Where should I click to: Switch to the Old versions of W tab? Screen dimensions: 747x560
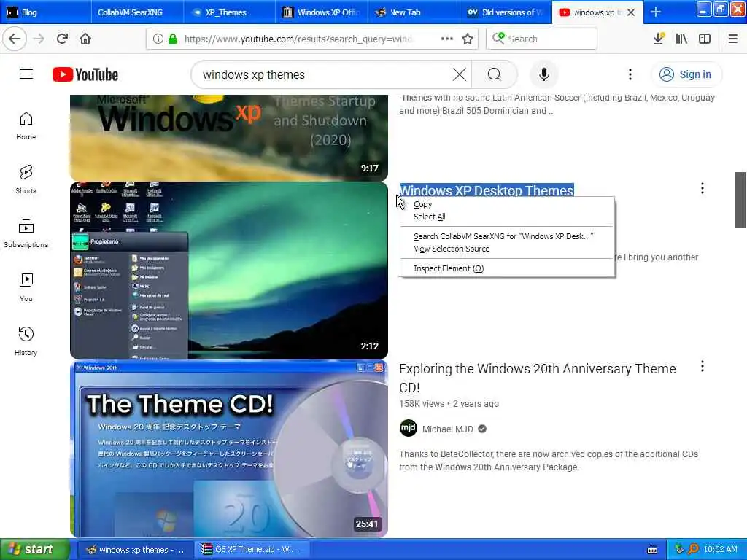(x=505, y=12)
